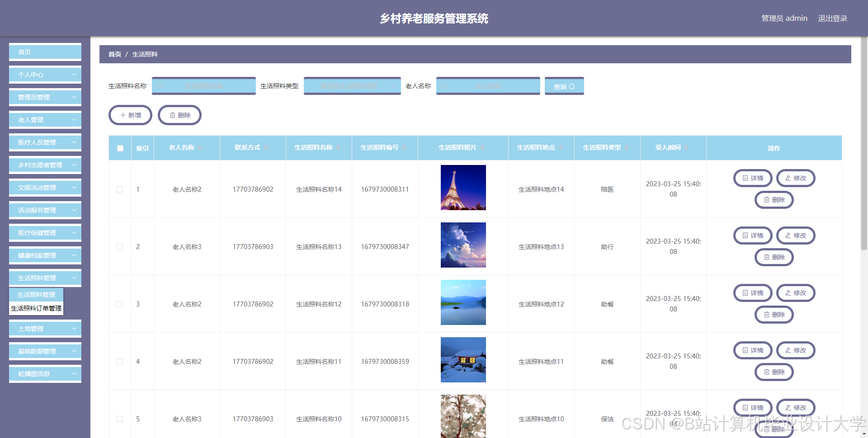Click 删除 for 生活照料名称14 row
This screenshot has height=438, width=868.
tap(774, 200)
